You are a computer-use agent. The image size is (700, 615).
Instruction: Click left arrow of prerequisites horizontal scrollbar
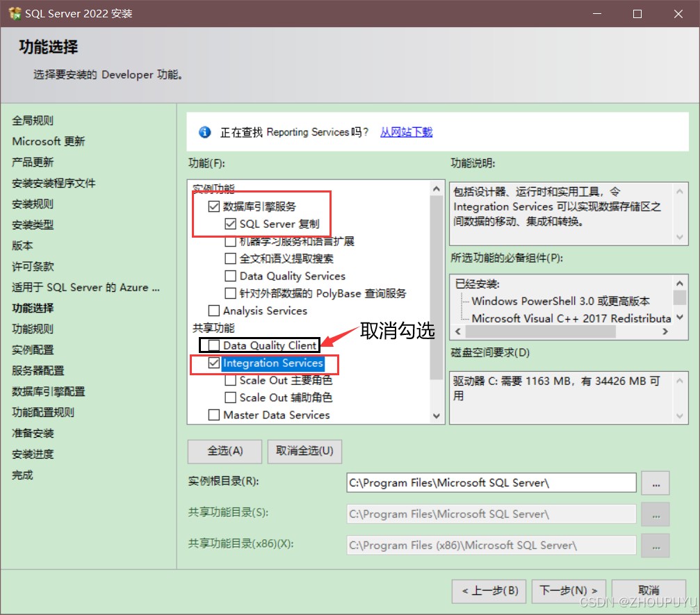click(x=457, y=332)
